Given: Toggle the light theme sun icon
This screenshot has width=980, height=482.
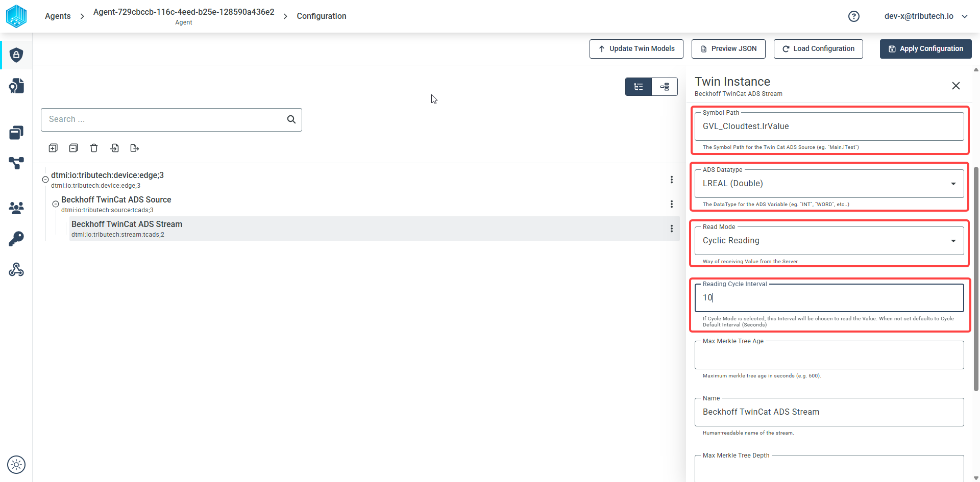Looking at the screenshot, I should 16,465.
